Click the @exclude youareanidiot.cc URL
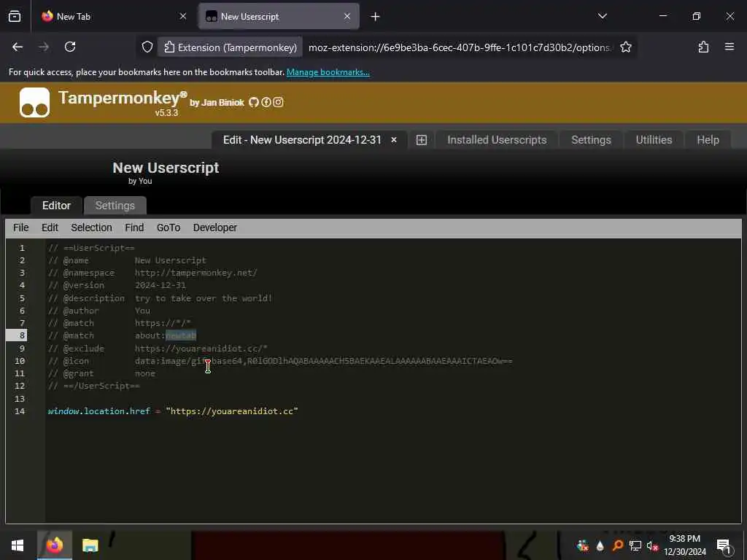Viewport: 747px width, 560px height. (201, 349)
